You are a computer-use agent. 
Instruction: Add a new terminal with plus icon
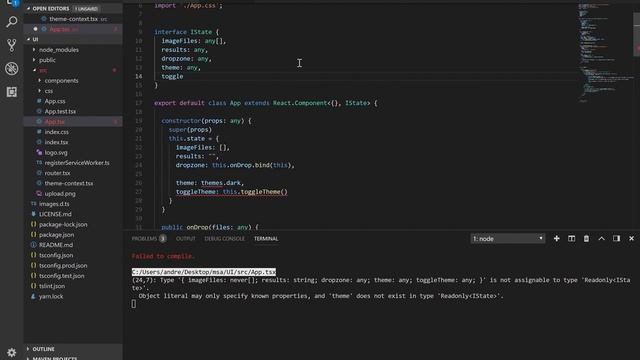[556, 238]
